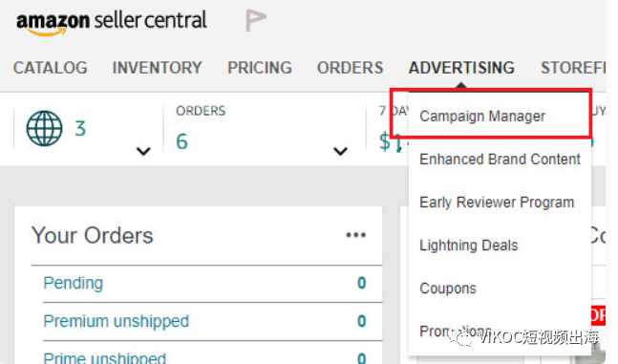Open the Pricing menu
The image size is (618, 364).
coord(260,68)
